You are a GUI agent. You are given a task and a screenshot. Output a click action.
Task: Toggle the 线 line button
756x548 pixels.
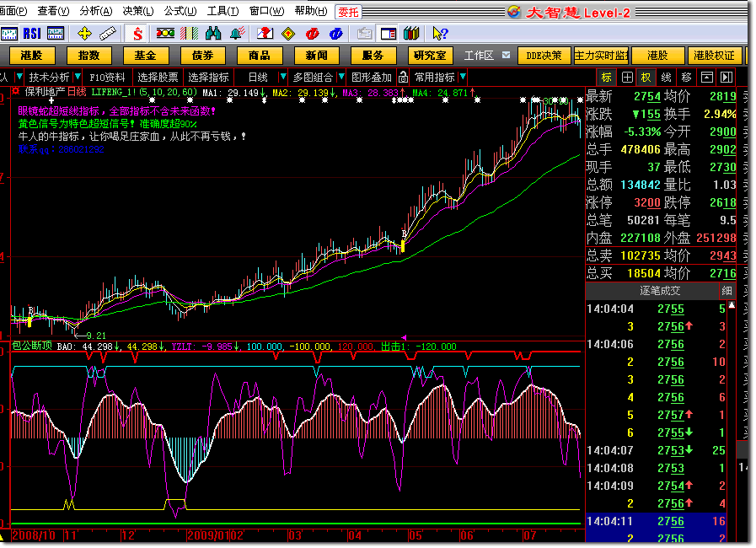point(667,78)
